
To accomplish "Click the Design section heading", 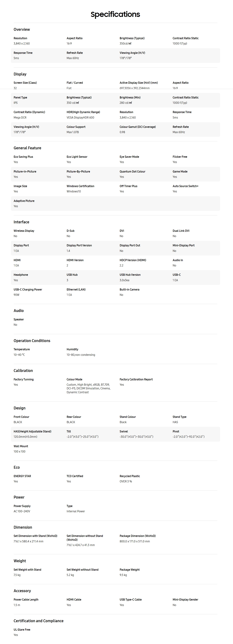I will click(x=20, y=408).
